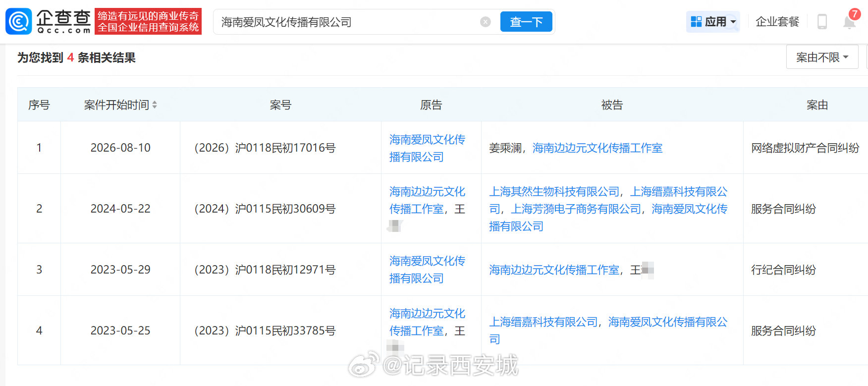The height and width of the screenshot is (386, 868).
Task: Click the 案由 column header
Action: point(817,105)
